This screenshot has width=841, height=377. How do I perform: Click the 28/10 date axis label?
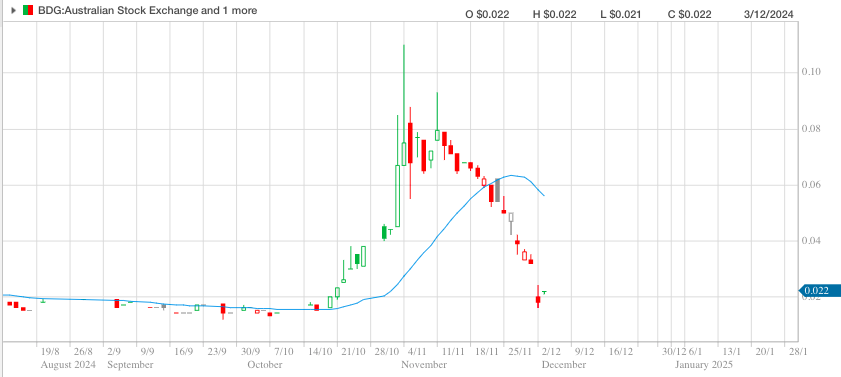(387, 352)
